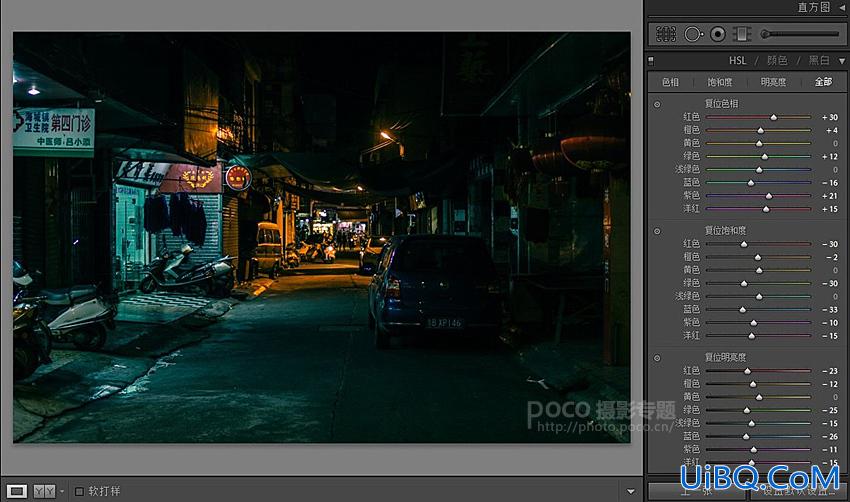This screenshot has width=850, height=502.
Task: Click the hue 蓝色 value -16
Action: click(829, 183)
